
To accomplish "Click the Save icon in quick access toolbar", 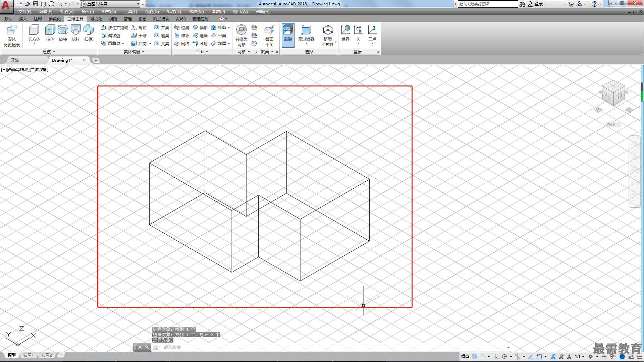I will coord(36,4).
